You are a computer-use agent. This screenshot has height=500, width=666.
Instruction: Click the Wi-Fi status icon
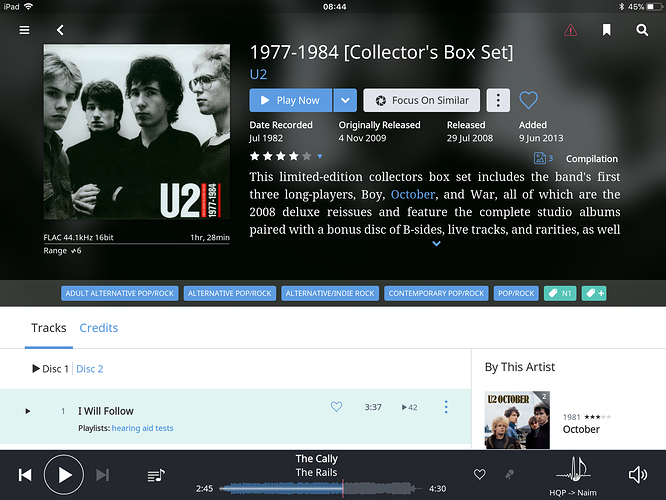(28, 6)
